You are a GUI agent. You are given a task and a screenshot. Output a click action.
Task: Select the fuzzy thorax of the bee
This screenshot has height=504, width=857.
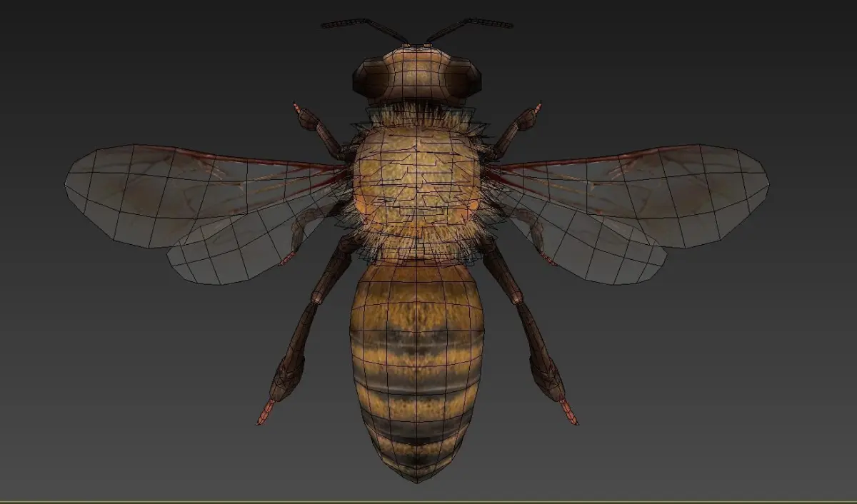(417, 187)
